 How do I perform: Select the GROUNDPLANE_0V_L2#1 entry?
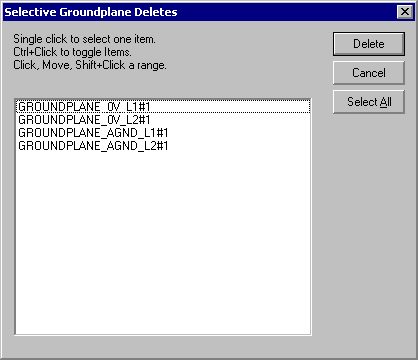[x=163, y=120]
